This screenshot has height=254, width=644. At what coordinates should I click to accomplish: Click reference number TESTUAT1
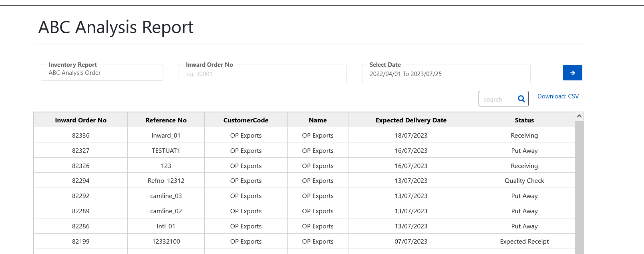coord(166,151)
